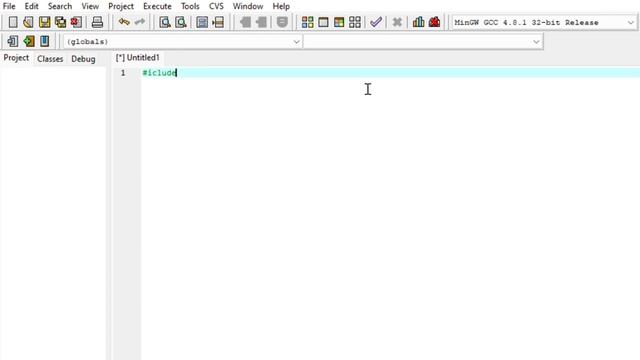Switch to the Classes tab
The image size is (640, 360).
(50, 59)
